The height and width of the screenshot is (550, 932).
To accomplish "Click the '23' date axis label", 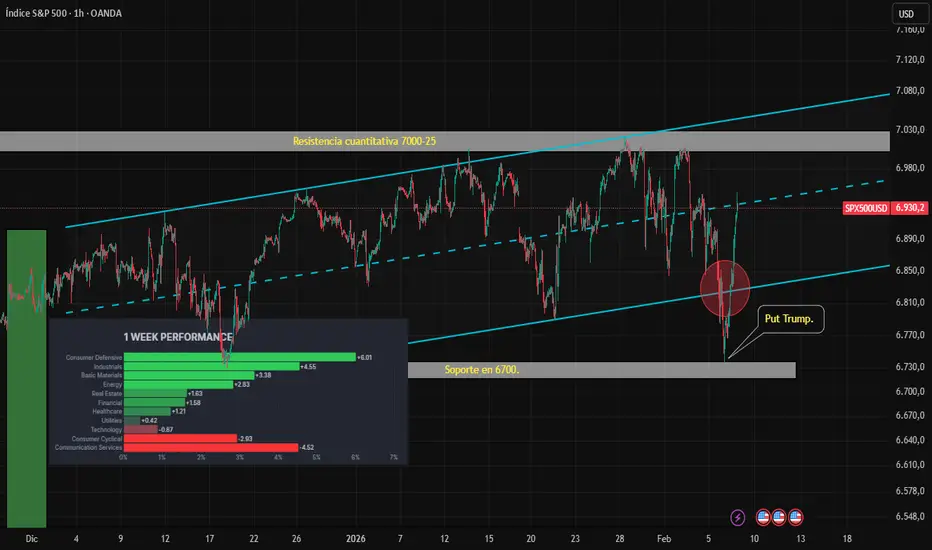I will pyautogui.click(x=575, y=539).
